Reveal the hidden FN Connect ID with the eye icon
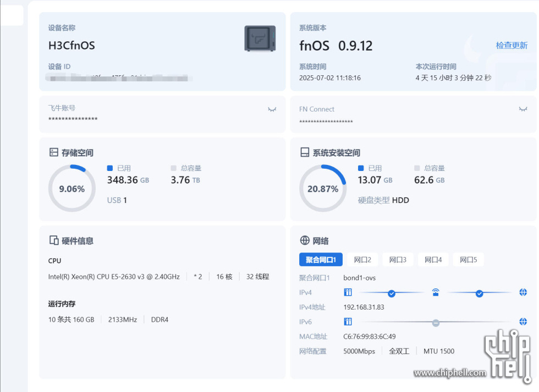539x392 pixels. pos(523,109)
